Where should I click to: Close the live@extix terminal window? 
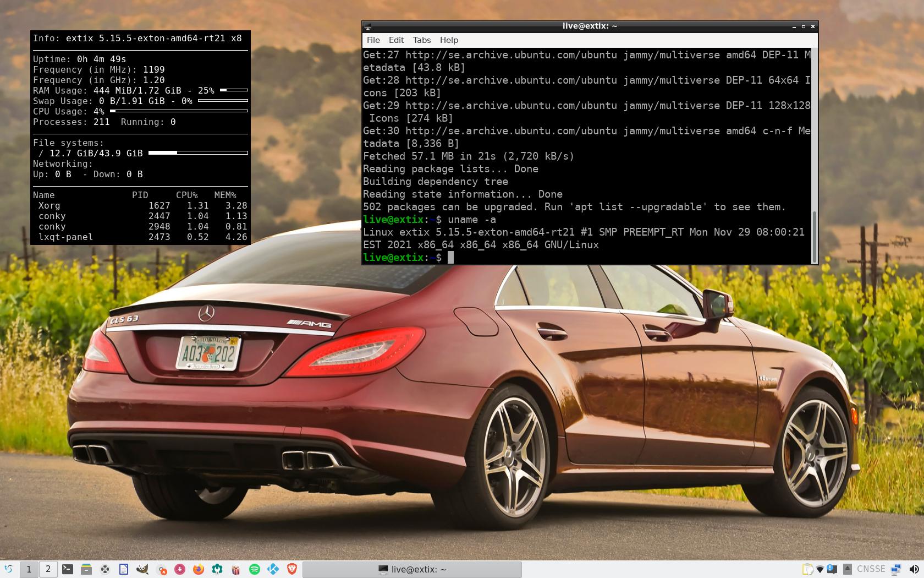click(813, 26)
